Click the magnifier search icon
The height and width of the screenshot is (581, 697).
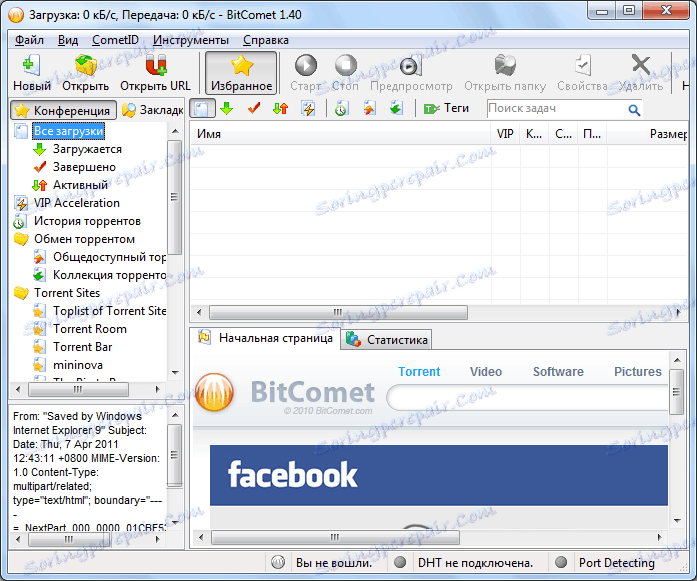tap(634, 109)
